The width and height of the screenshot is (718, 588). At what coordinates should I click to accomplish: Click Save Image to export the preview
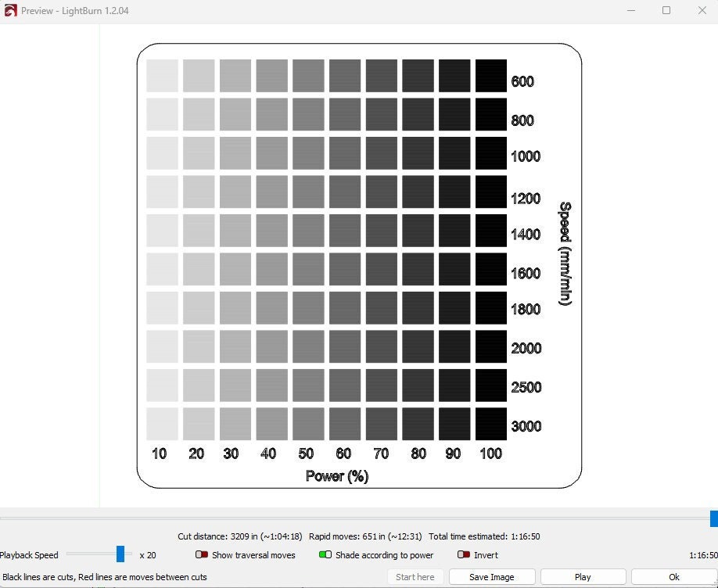point(491,576)
